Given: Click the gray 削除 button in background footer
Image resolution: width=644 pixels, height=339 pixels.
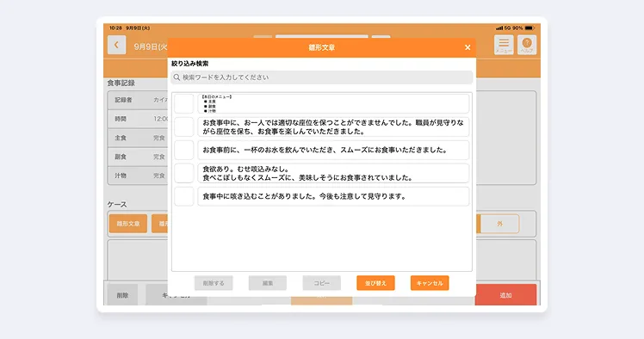Looking at the screenshot, I should [x=122, y=295].
